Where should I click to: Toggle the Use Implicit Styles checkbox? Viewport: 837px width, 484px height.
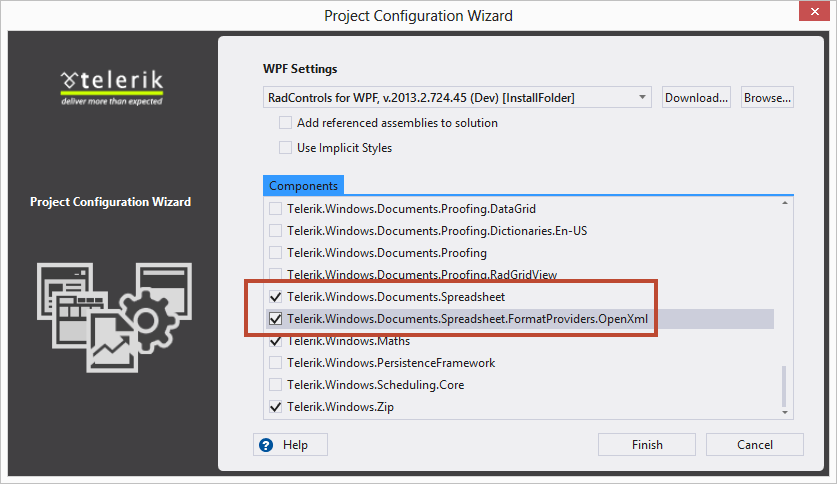click(286, 148)
